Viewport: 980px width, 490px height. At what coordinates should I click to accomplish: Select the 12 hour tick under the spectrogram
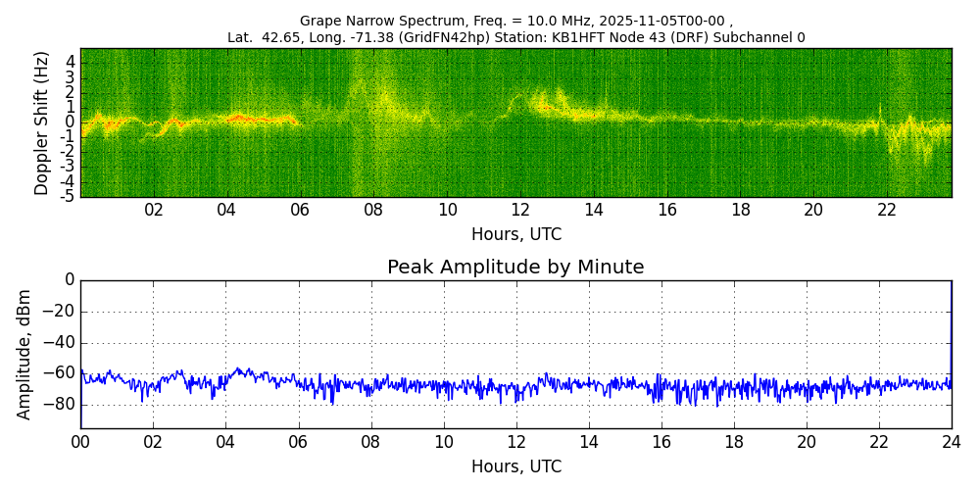(x=520, y=210)
